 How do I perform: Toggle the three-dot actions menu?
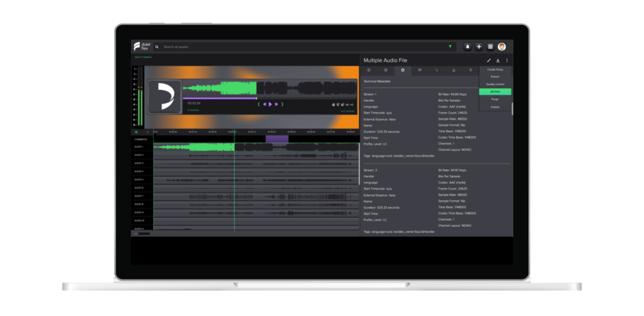point(507,60)
